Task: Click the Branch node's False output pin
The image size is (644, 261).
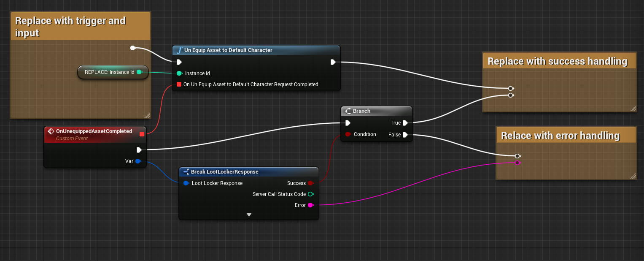Action: pyautogui.click(x=405, y=135)
